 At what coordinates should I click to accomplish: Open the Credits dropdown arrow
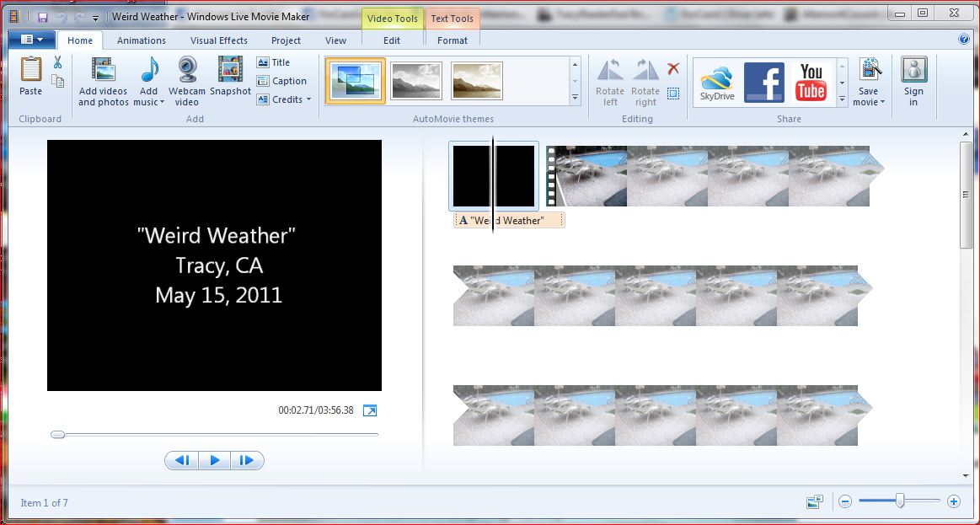click(x=308, y=100)
